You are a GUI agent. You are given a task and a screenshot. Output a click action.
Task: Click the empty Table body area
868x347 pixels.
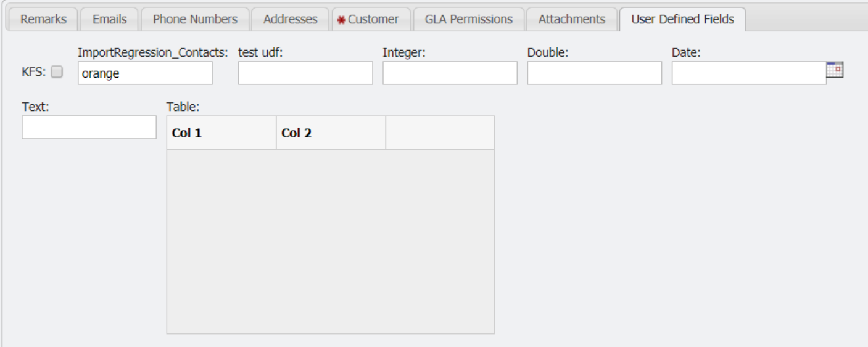point(330,241)
